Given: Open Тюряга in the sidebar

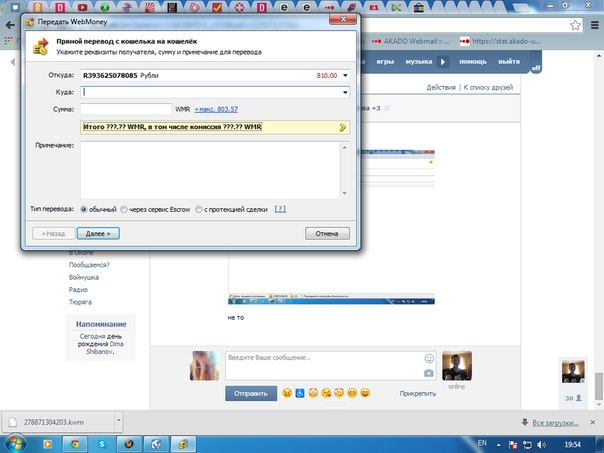Looking at the screenshot, I should coord(80,302).
